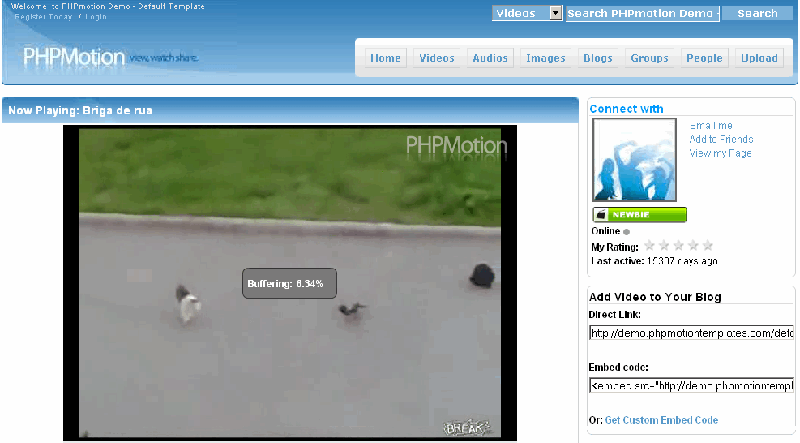Open the People menu item
800x443 pixels.
pyautogui.click(x=704, y=58)
